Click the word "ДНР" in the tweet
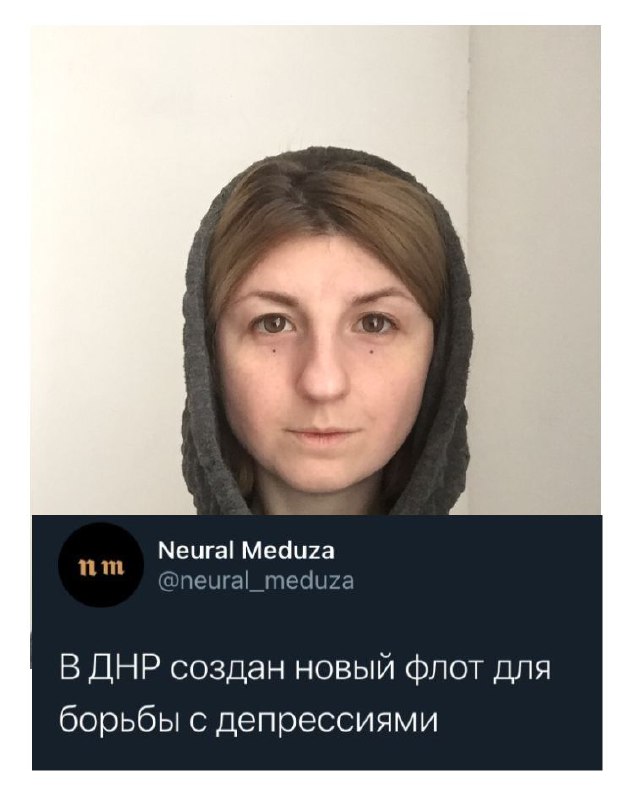 point(124,669)
